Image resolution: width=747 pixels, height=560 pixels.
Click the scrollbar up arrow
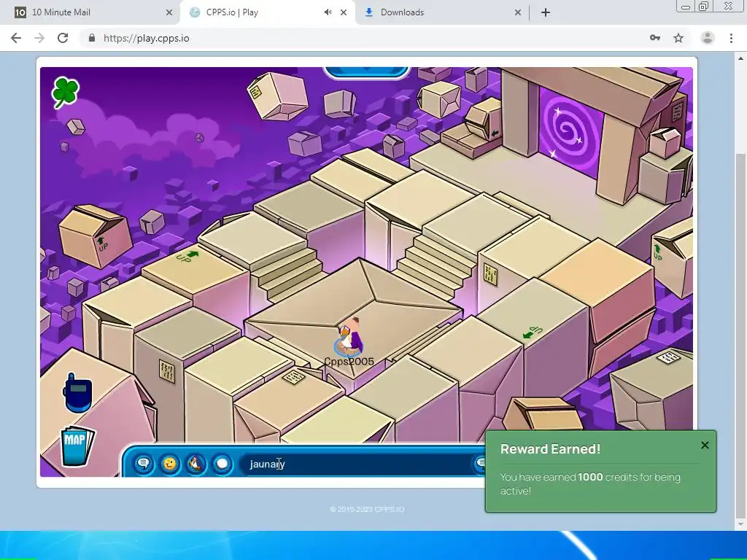[x=740, y=58]
